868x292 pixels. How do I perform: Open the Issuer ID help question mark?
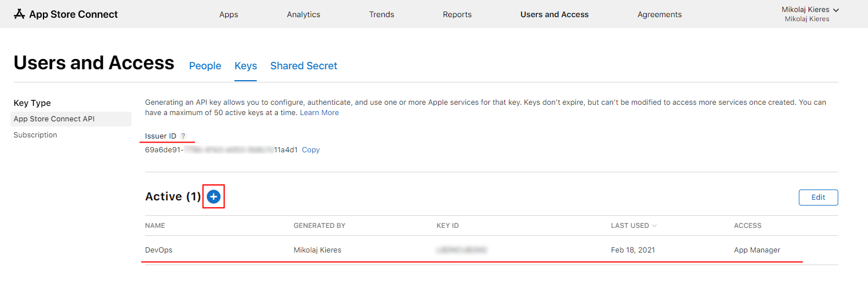pos(183,136)
